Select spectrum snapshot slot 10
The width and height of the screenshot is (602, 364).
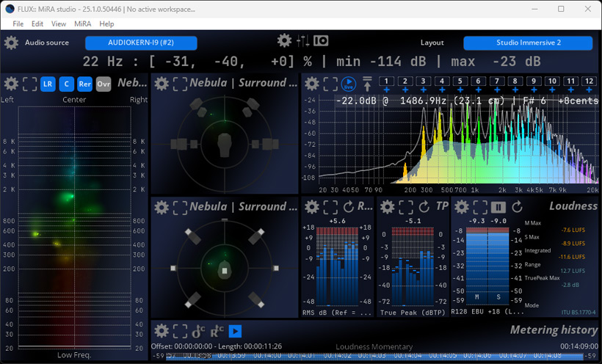pyautogui.click(x=552, y=81)
